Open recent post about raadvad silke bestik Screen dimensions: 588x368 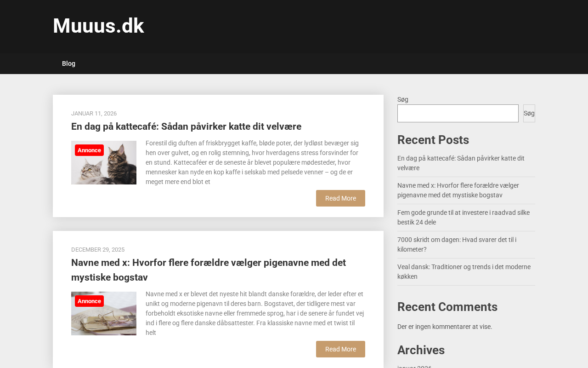tap(464, 217)
